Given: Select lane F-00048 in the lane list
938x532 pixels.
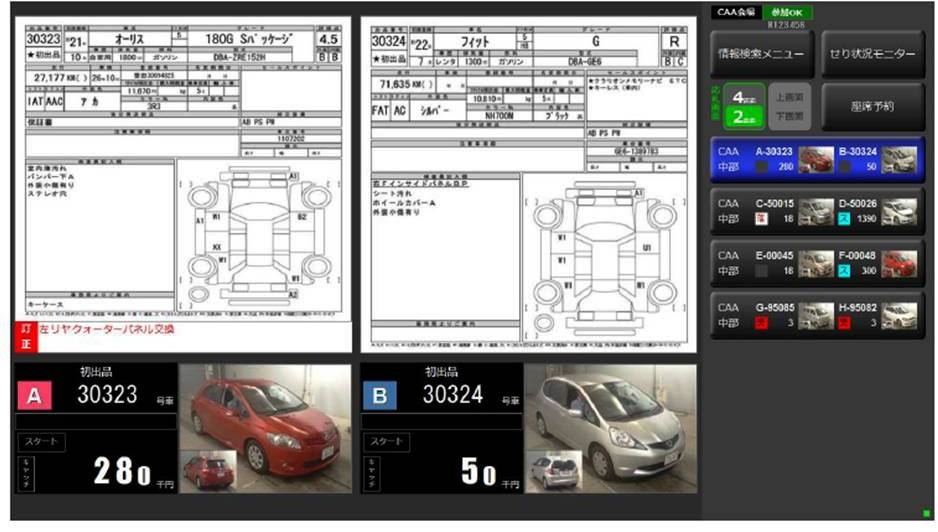Looking at the screenshot, I should pyautogui.click(x=857, y=256).
